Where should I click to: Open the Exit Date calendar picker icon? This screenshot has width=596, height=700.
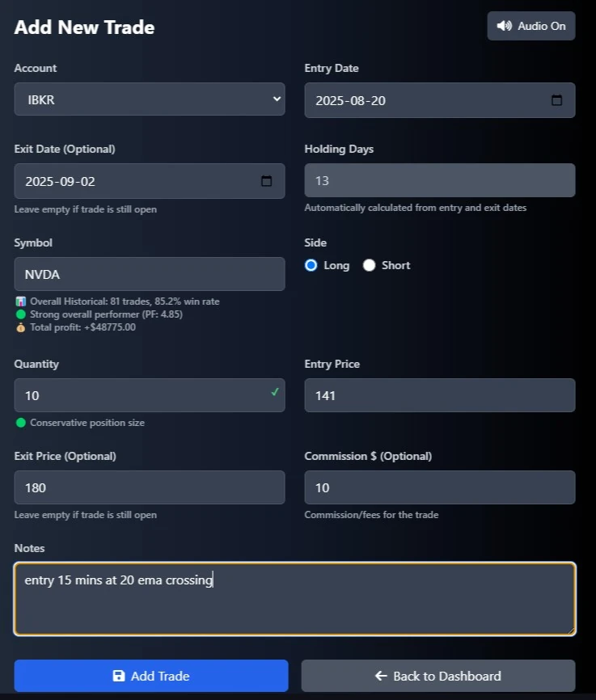point(266,181)
